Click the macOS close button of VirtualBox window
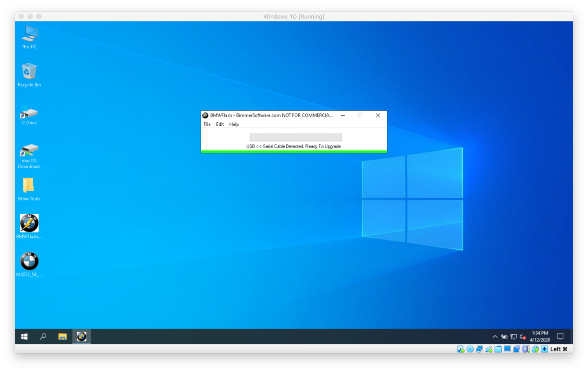 click(21, 17)
